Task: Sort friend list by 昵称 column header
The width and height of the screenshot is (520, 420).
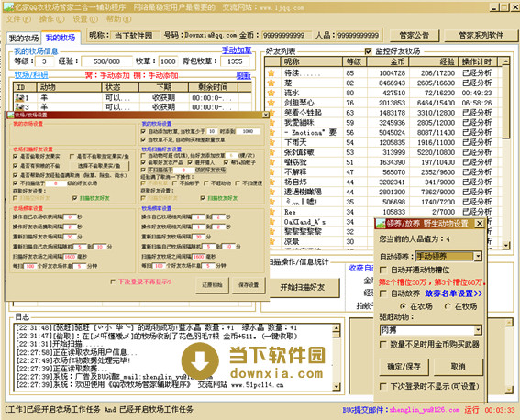Action: point(312,61)
